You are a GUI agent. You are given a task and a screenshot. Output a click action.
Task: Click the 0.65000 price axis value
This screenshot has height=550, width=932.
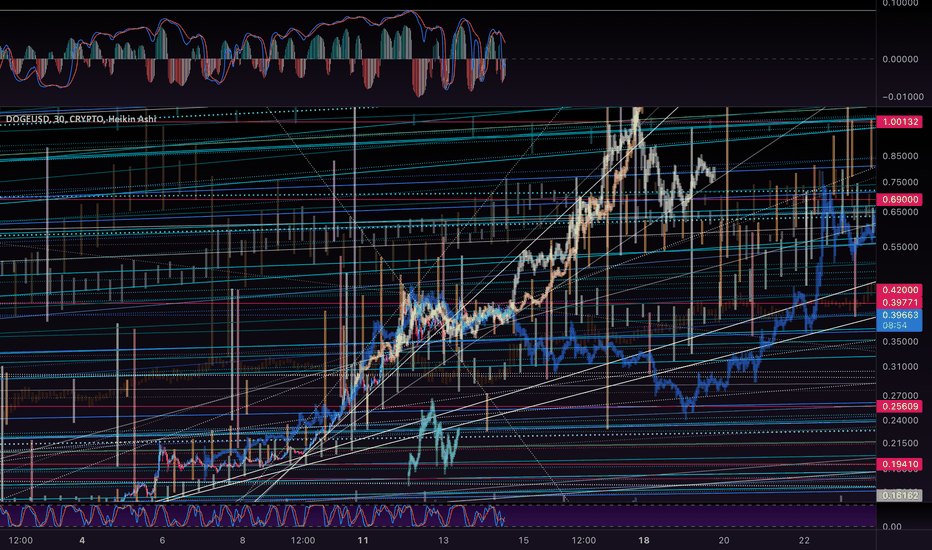[x=900, y=212]
